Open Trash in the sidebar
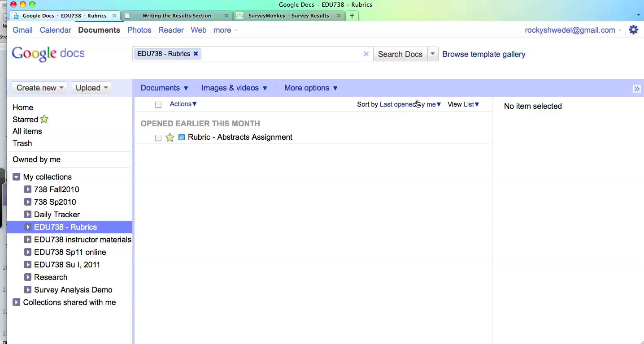644x344 pixels. click(x=22, y=143)
